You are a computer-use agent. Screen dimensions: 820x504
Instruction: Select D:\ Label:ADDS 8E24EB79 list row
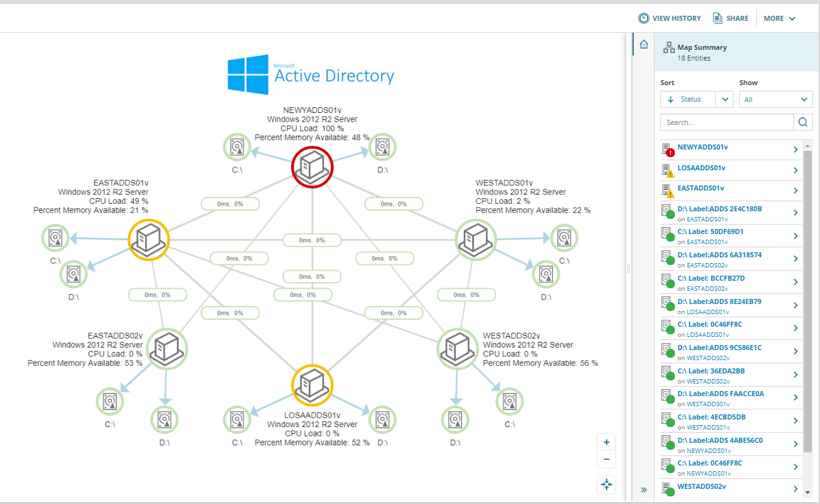[x=731, y=306]
